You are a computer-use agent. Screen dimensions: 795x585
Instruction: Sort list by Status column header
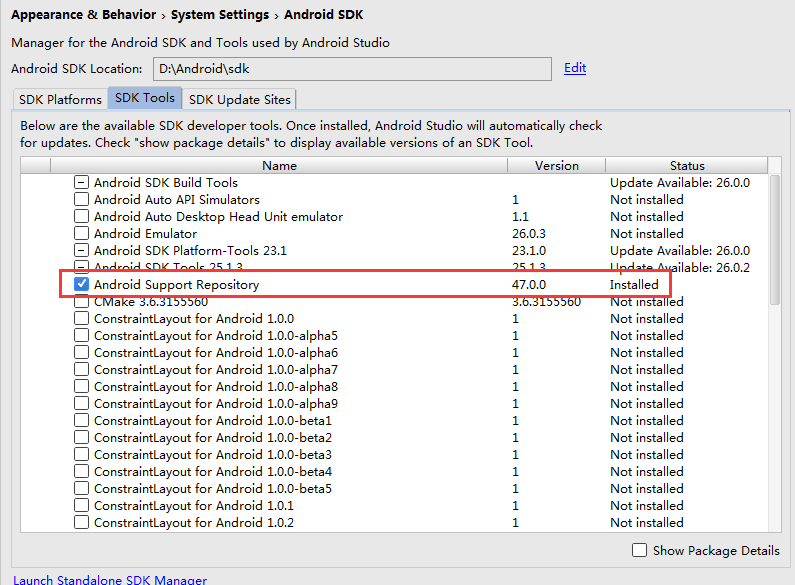pos(687,166)
